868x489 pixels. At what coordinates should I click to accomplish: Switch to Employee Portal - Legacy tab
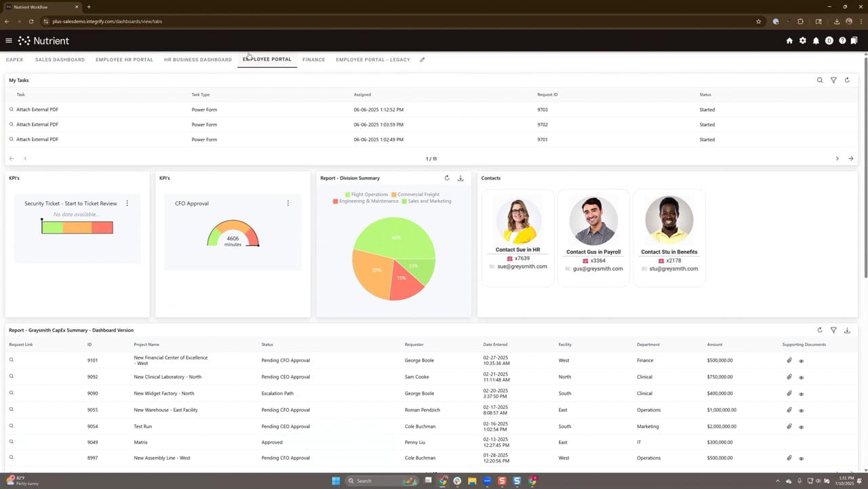tap(373, 60)
